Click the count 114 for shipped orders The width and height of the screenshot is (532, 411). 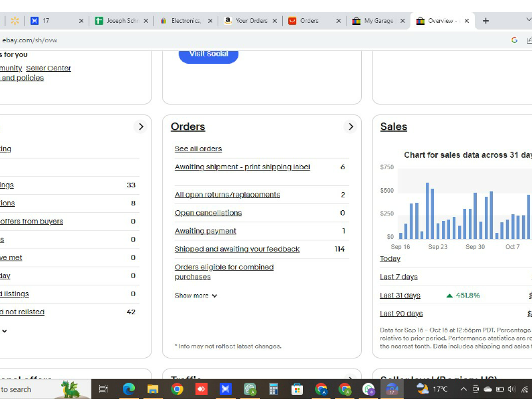(339, 249)
